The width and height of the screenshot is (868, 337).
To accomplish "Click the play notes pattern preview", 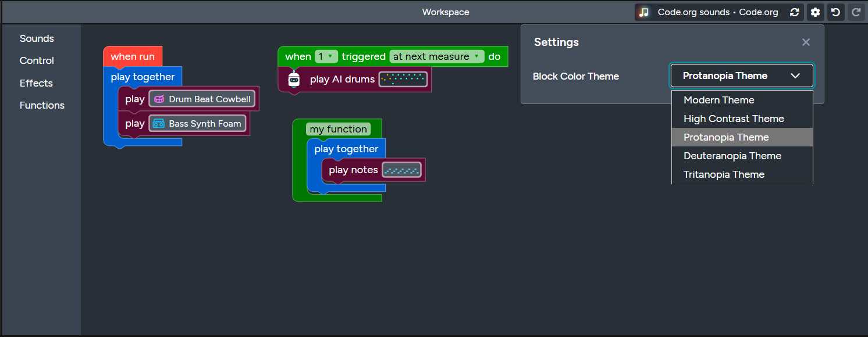I will point(402,170).
